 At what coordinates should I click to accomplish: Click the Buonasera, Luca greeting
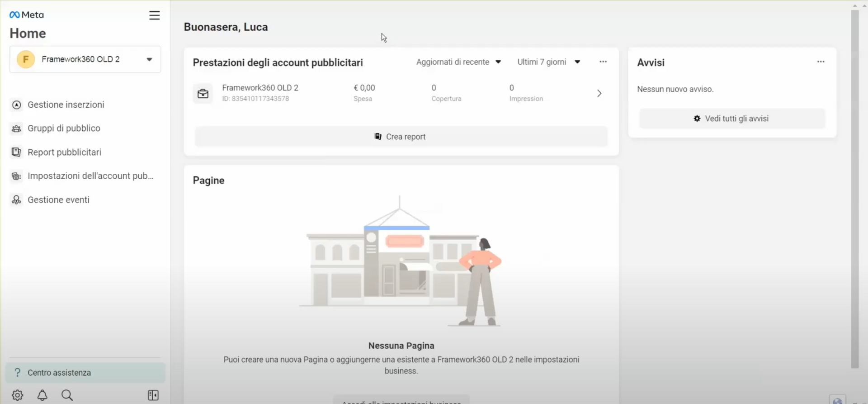point(226,27)
